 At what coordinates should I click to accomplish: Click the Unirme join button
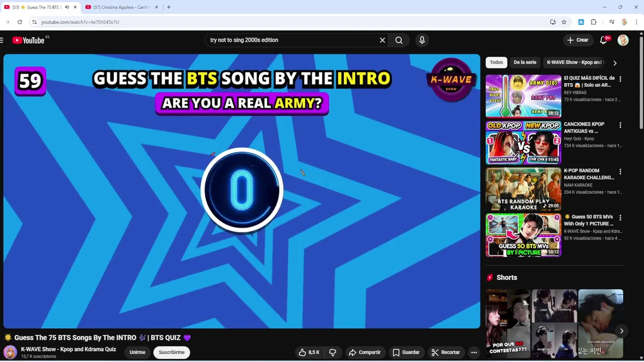pos(137,352)
